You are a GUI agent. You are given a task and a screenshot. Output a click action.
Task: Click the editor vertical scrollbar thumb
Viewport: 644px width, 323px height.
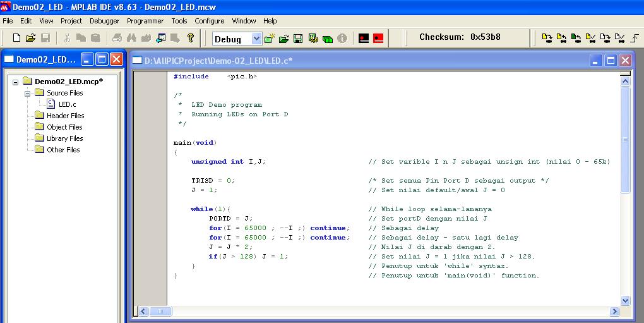(625, 140)
